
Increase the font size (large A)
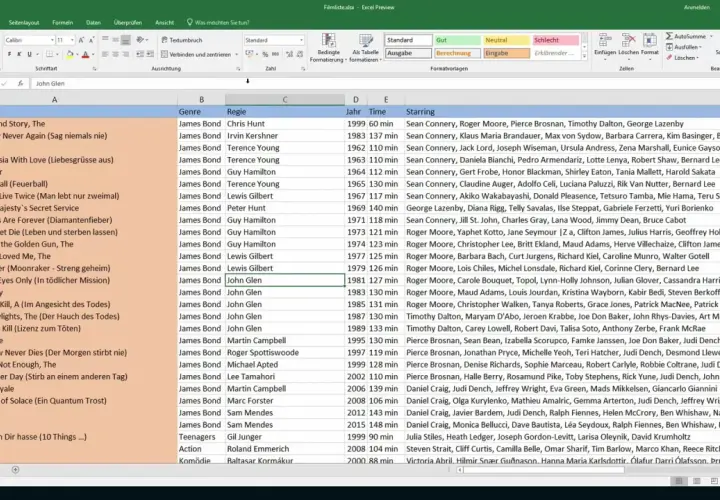(81, 40)
